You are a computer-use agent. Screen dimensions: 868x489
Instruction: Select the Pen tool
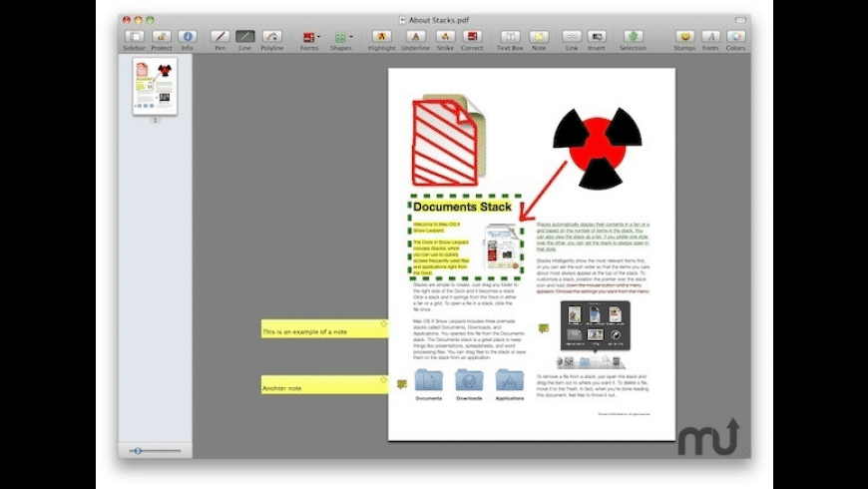[x=219, y=37]
